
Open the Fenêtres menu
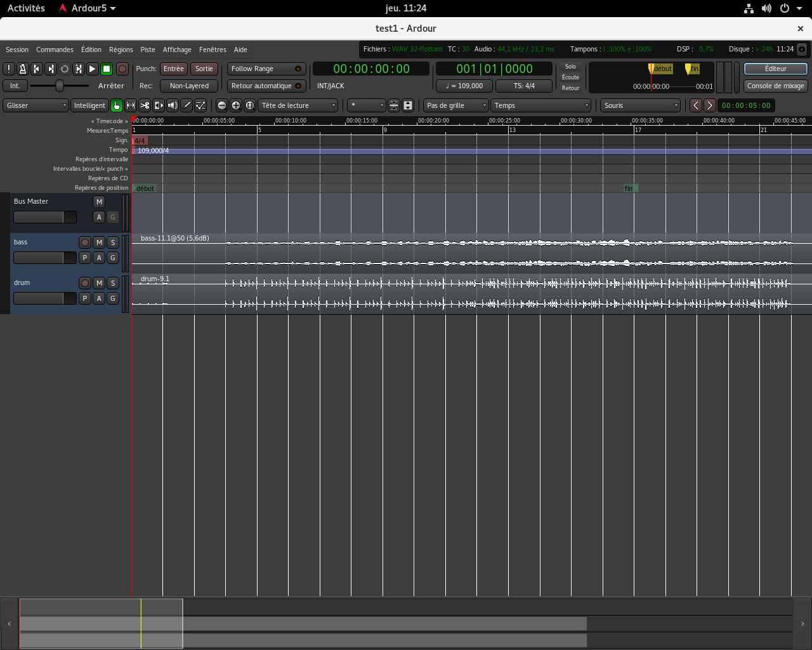click(213, 50)
